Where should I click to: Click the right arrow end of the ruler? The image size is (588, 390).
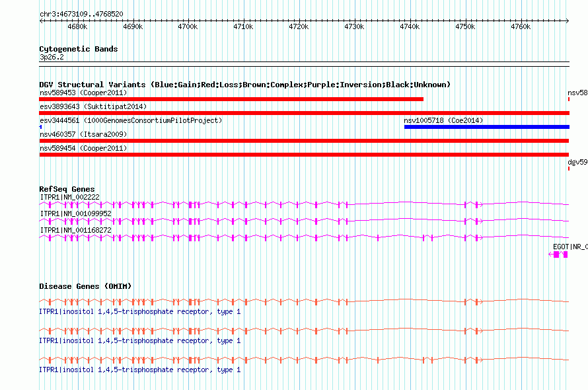pos(568,20)
